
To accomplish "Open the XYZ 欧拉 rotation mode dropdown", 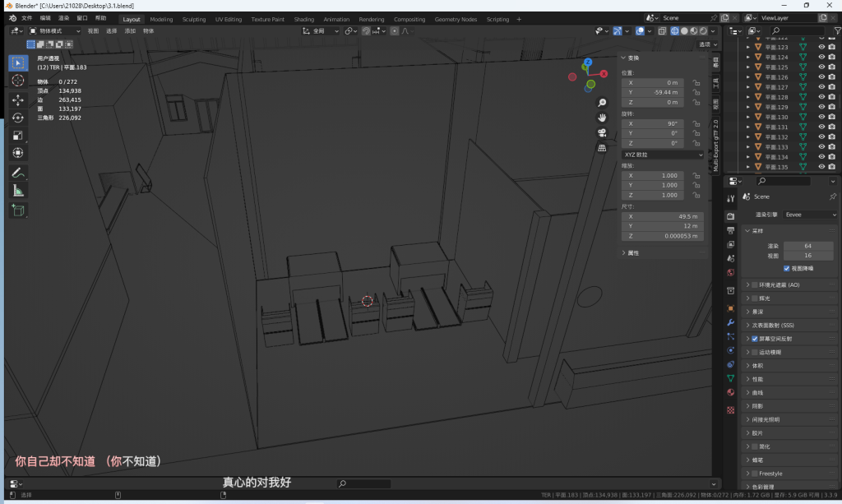I will coord(663,155).
